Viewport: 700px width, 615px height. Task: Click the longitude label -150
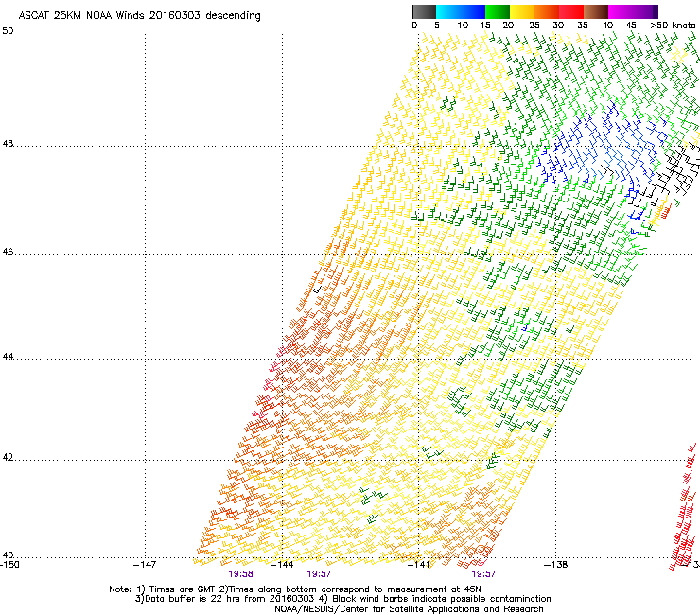click(x=9, y=565)
